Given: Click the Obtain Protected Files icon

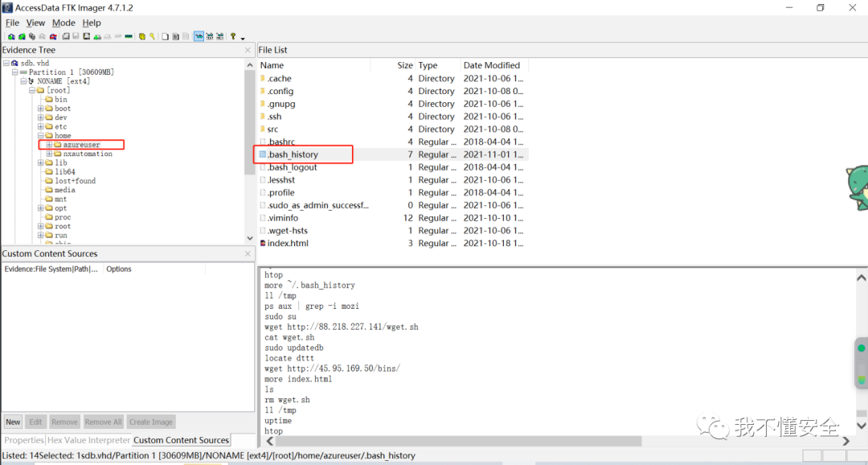Looking at the screenshot, I should click(141, 36).
